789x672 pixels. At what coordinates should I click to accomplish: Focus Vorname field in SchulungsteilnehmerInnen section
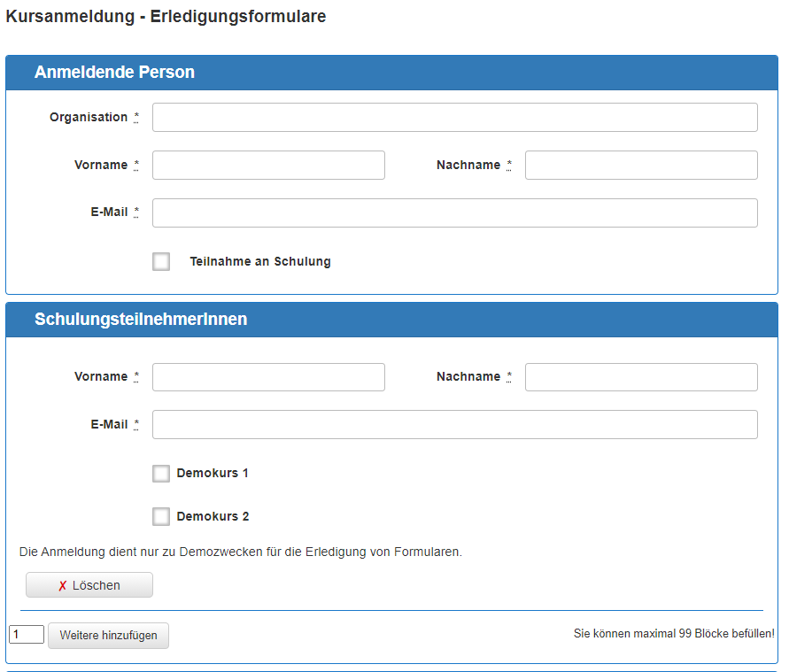click(x=268, y=377)
